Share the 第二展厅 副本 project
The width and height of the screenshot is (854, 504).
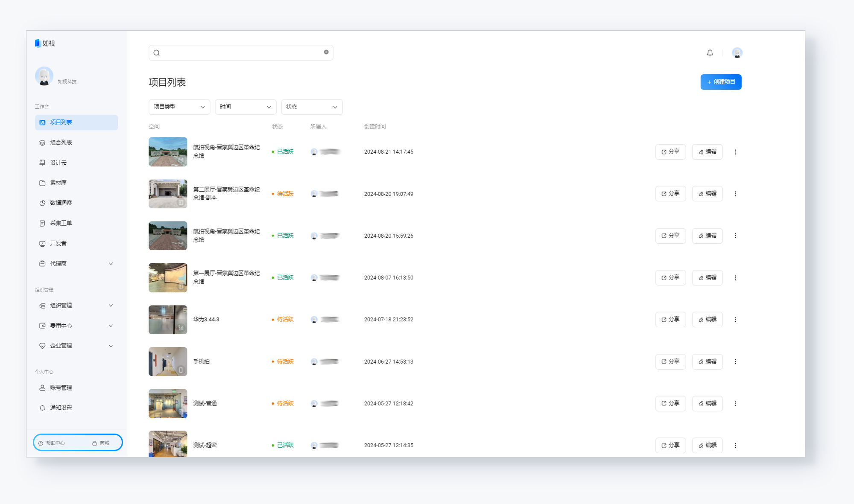click(x=670, y=194)
